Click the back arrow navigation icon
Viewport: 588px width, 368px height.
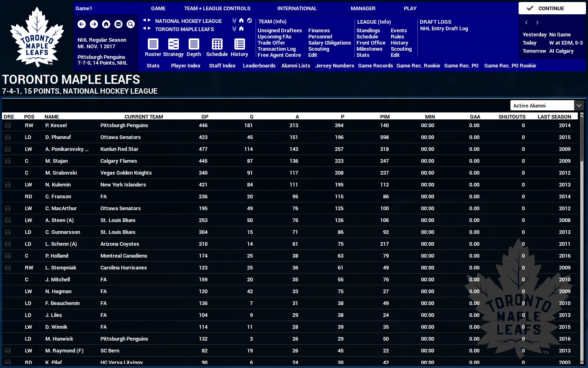pos(82,24)
